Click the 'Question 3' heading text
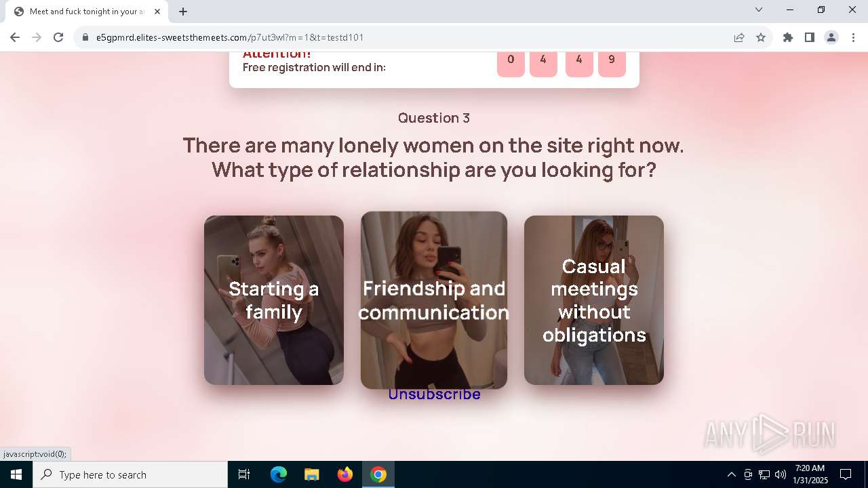Screen dimensions: 868x488 tap(434, 118)
